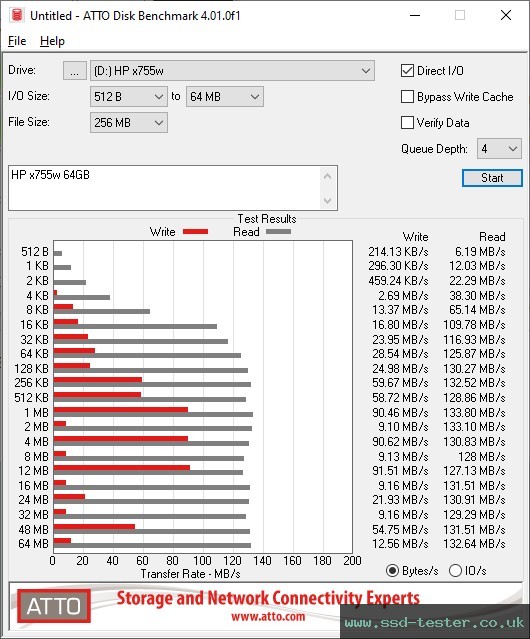This screenshot has height=639, width=530.
Task: Click the 16 KB gray read bar
Action: (x=135, y=326)
